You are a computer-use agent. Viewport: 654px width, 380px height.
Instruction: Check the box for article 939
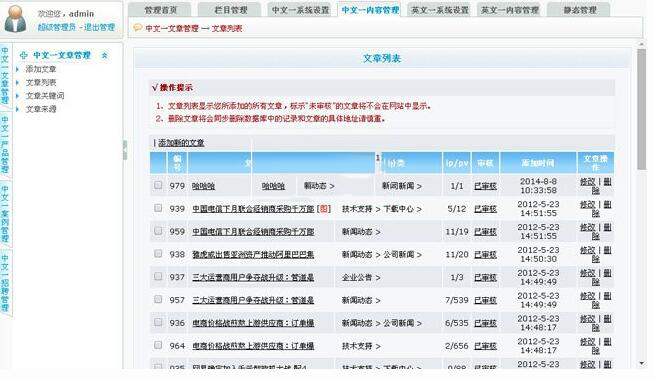click(158, 208)
